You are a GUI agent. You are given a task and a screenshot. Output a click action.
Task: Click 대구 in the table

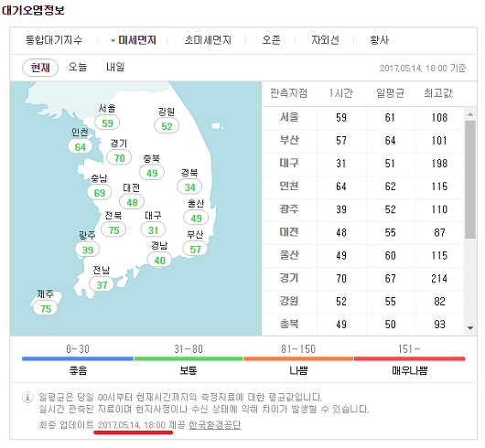[x=289, y=163]
